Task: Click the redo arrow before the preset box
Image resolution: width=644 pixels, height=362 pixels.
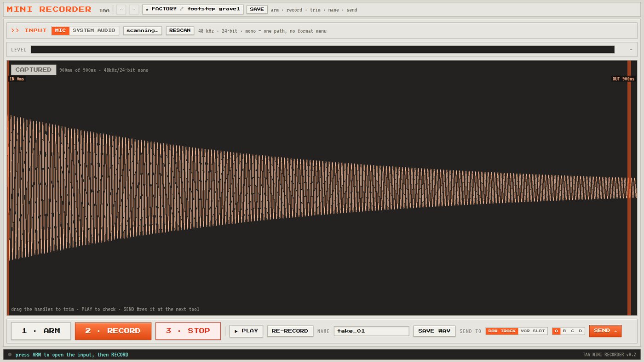Action: click(134, 10)
